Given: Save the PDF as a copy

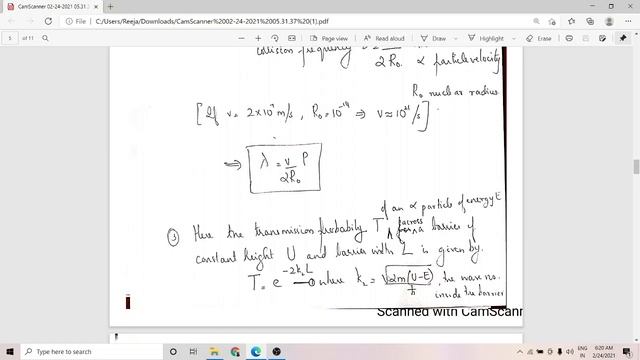Looking at the screenshot, I should point(602,38).
